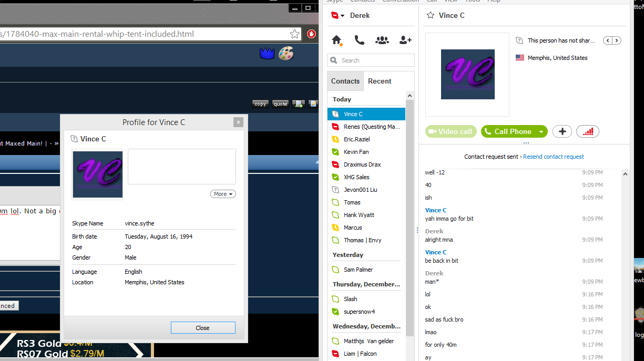Open the Hank Wyatt conversation
The height and width of the screenshot is (361, 644).
366,215
